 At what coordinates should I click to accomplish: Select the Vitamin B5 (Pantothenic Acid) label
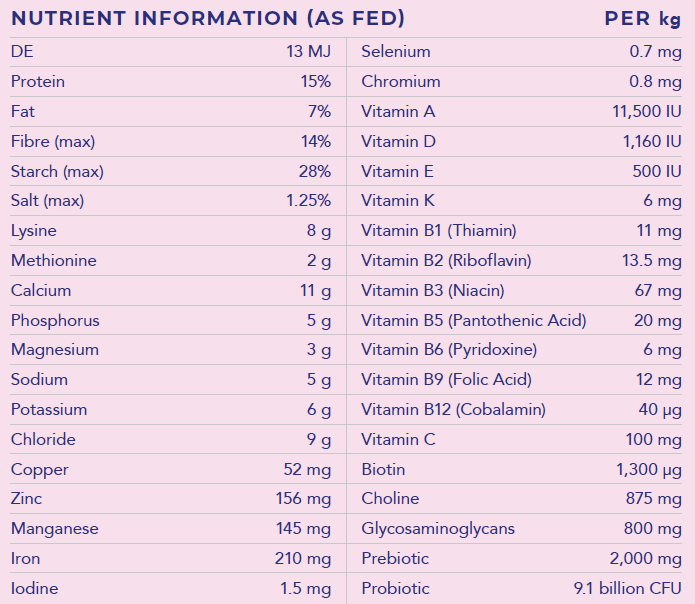[x=474, y=321]
